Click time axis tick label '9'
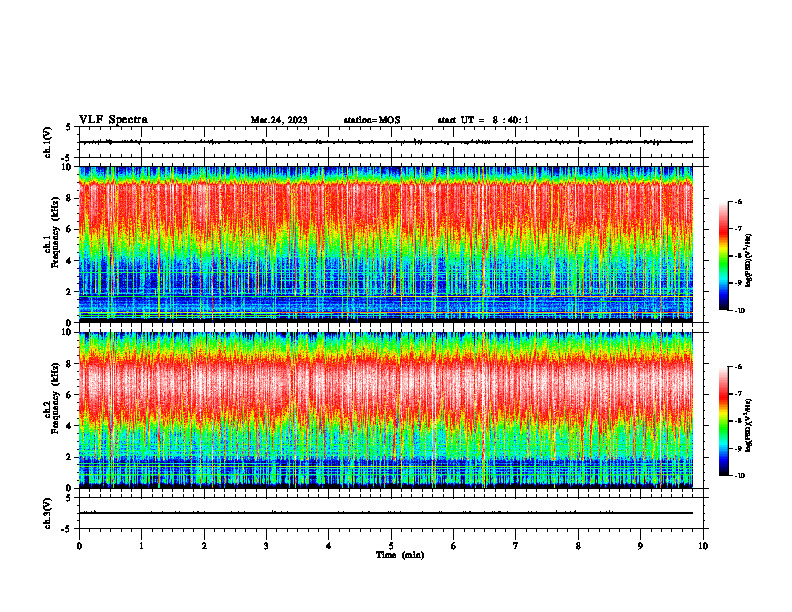Image resolution: width=792 pixels, height=612 pixels. pos(640,546)
